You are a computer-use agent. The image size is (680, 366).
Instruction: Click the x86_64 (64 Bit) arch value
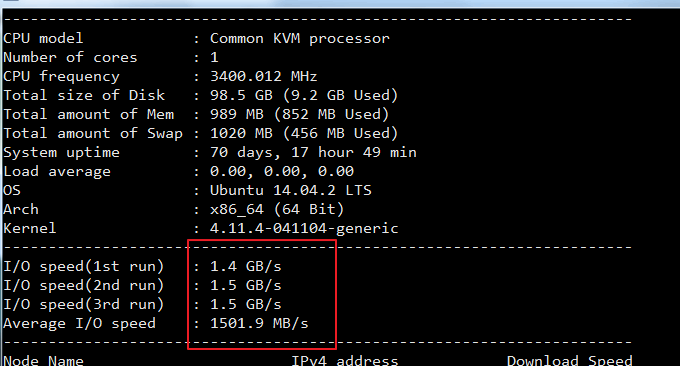click(x=277, y=209)
